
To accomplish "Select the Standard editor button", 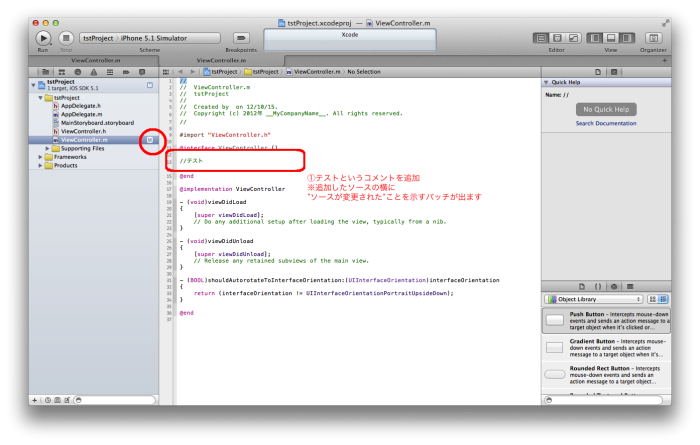I will [x=541, y=38].
